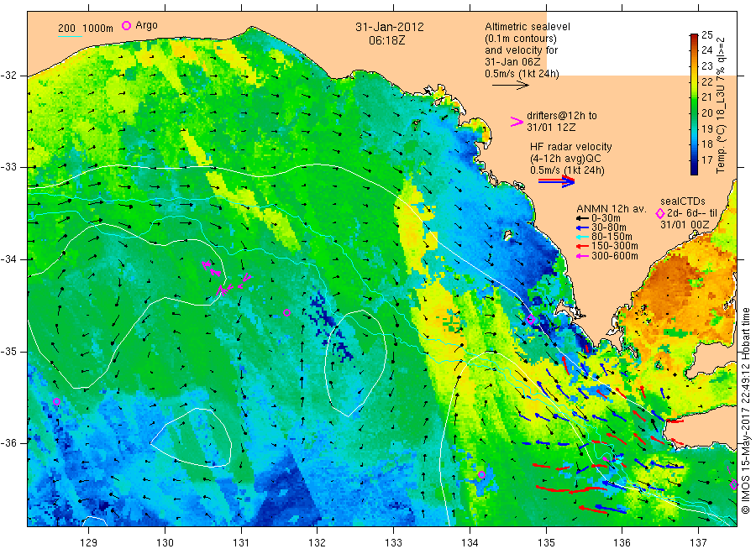
Task: Click the magenta drifter marker near 131.1E, 34.2S
Action: tap(246, 278)
